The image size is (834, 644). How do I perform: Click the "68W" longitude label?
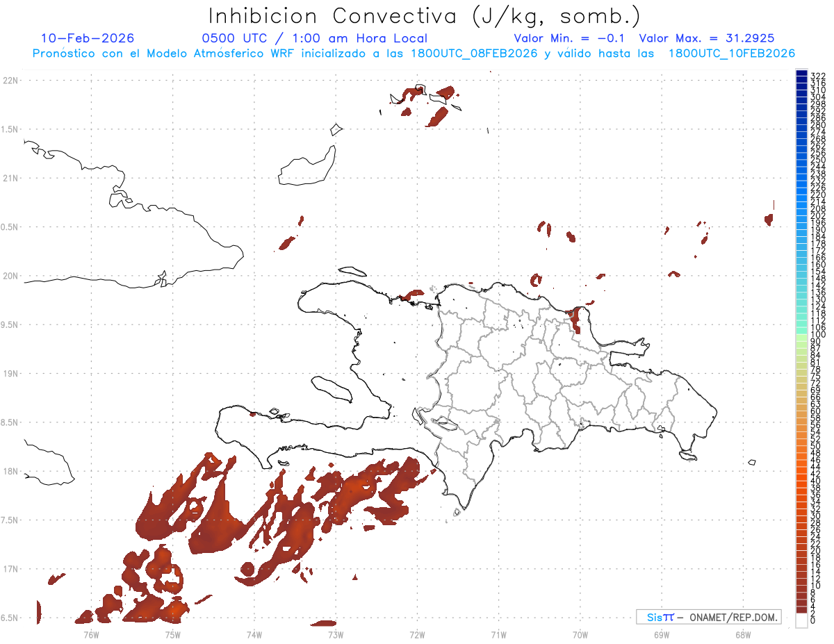coord(743,634)
